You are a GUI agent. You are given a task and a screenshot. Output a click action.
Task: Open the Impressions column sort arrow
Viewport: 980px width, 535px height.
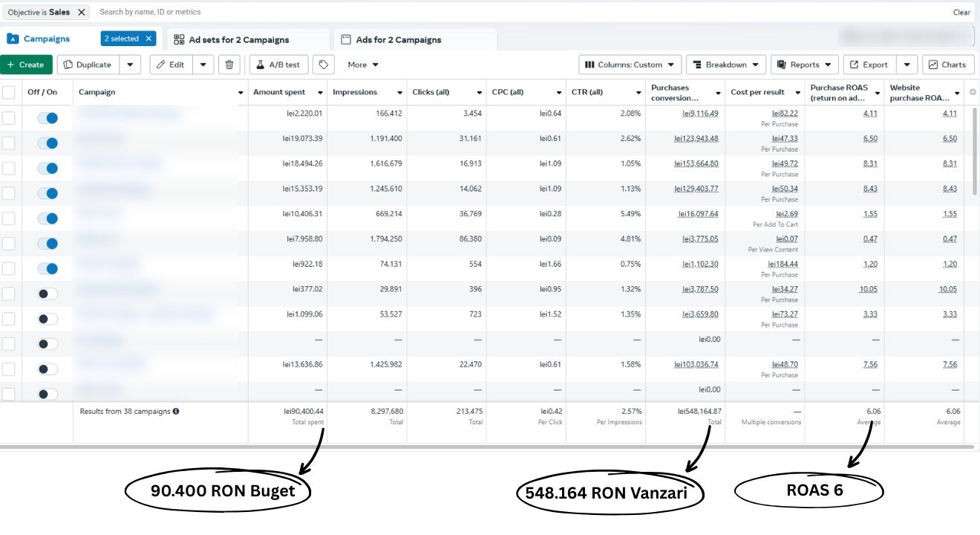399,93
